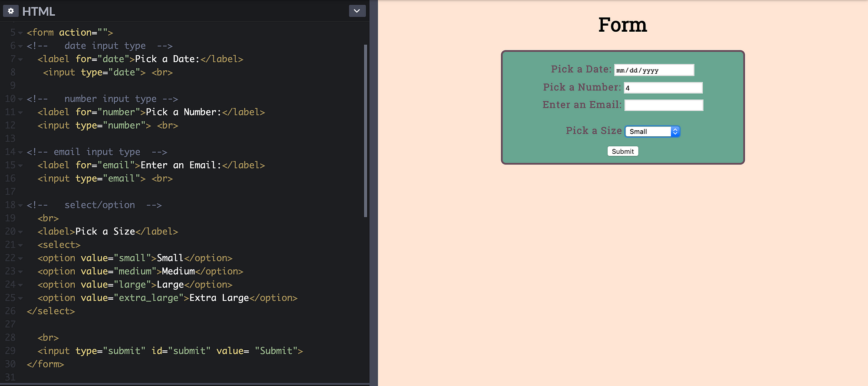Collapse the fold arrow on line 5
Viewport: 868px width, 386px height.
[x=20, y=33]
